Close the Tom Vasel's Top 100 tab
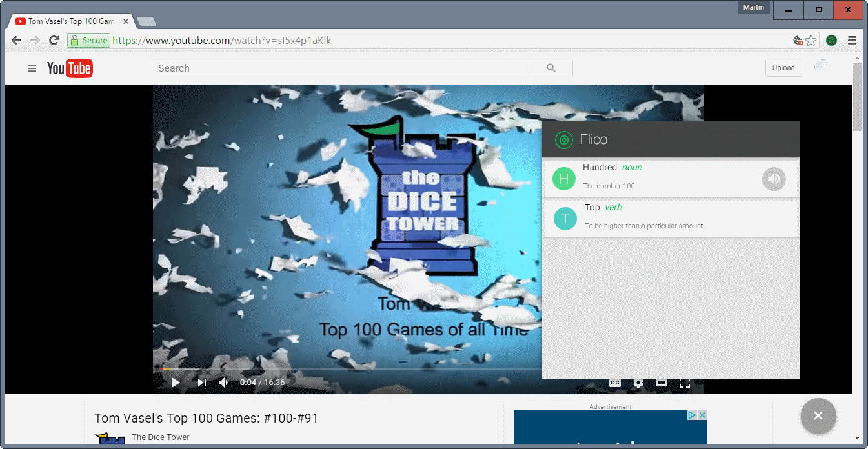 pyautogui.click(x=126, y=21)
